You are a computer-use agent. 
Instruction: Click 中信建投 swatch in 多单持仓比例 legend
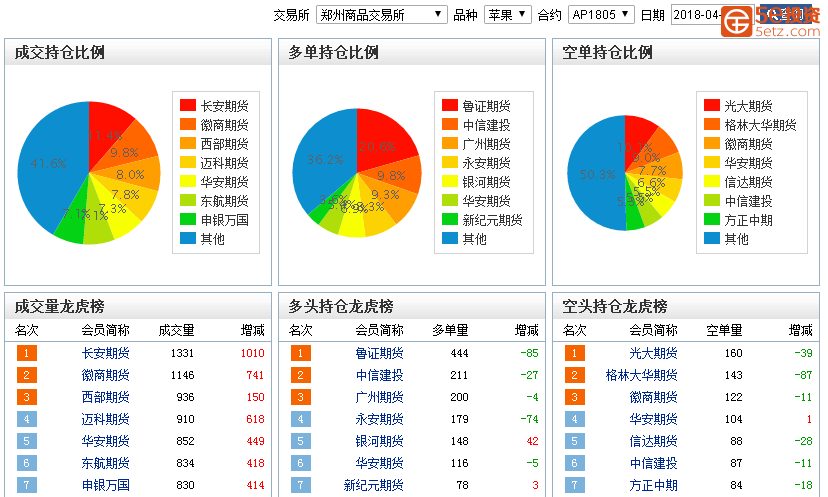(x=450, y=125)
